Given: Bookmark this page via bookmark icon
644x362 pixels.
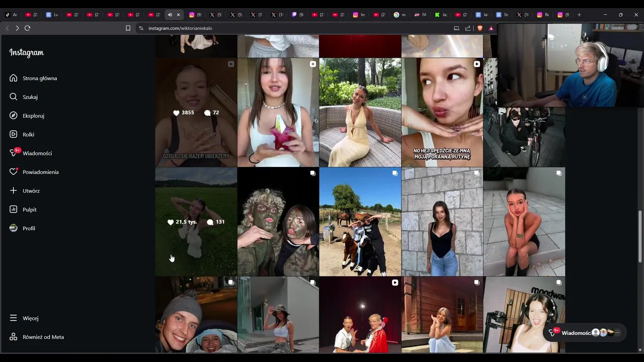Looking at the screenshot, I should (x=128, y=28).
